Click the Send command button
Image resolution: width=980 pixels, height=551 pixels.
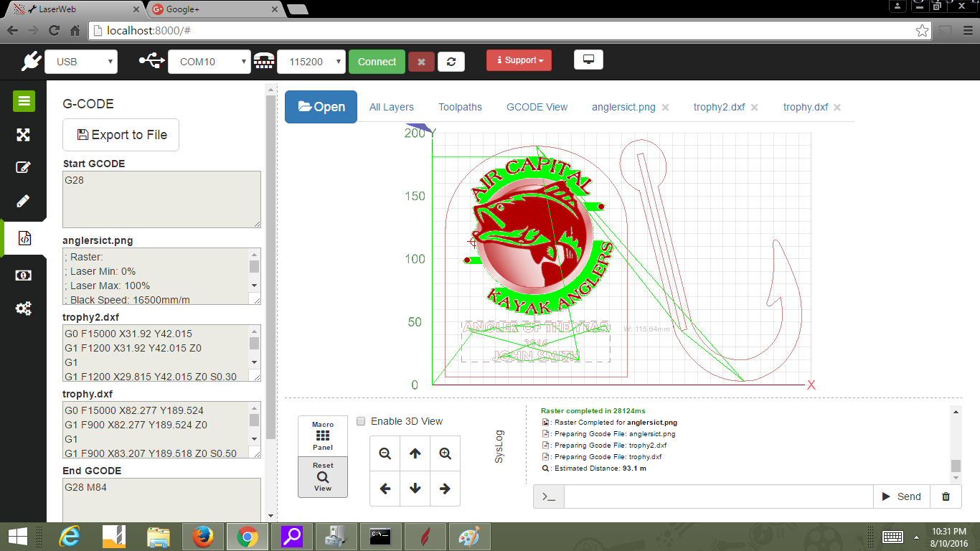[x=901, y=496]
